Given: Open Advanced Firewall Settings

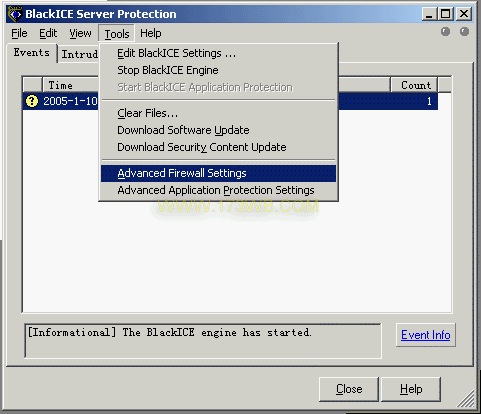Looking at the screenshot, I should point(219,173).
